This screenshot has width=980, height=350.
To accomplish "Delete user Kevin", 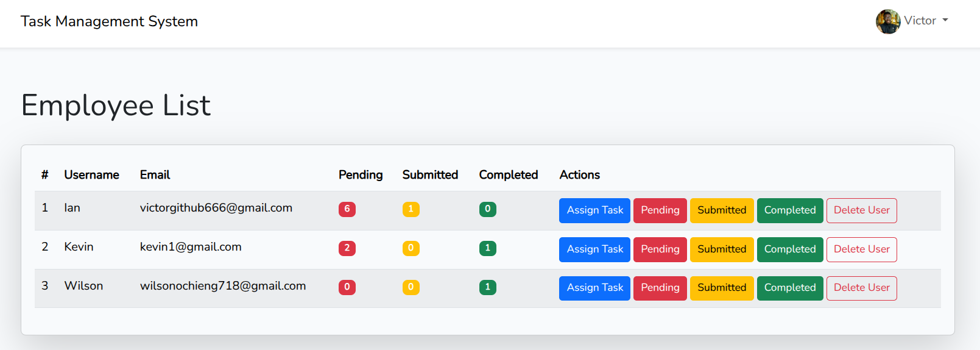I will 861,249.
